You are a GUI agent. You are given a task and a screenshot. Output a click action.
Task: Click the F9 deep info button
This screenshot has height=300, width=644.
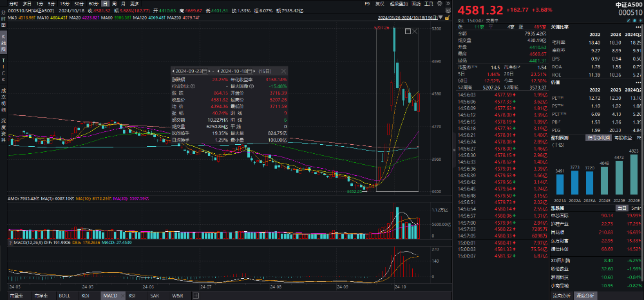coord(367,4)
